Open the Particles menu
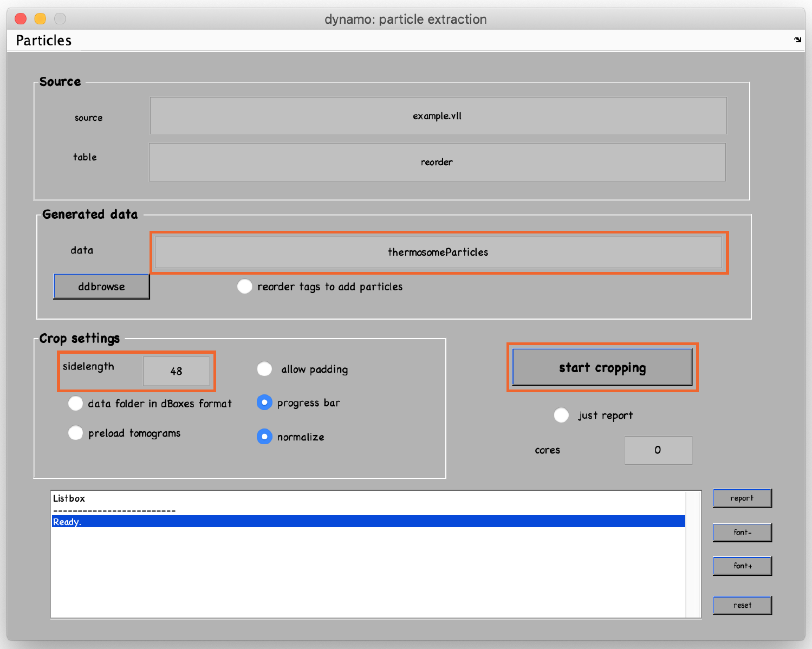The image size is (812, 649). (x=43, y=40)
